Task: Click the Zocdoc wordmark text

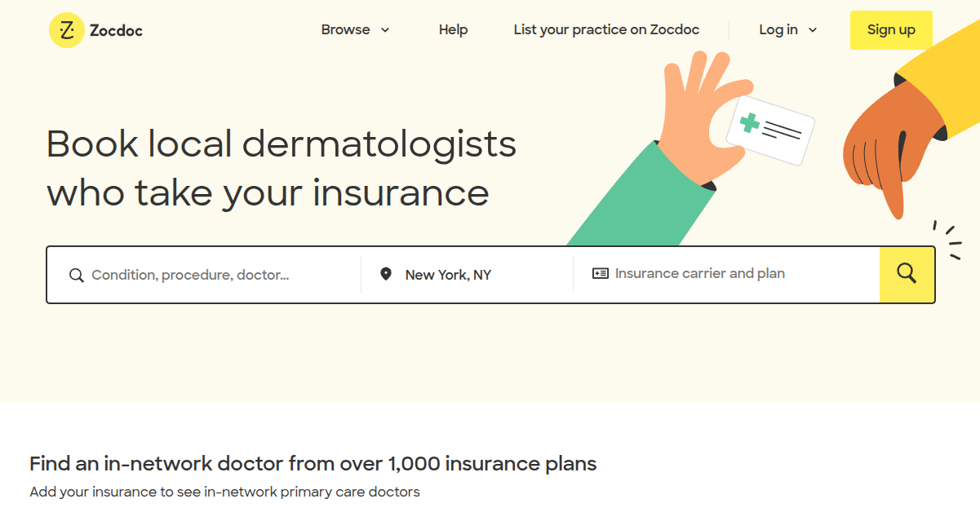Action: pos(116,31)
